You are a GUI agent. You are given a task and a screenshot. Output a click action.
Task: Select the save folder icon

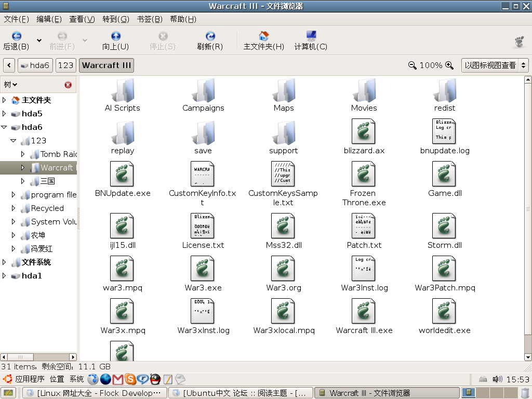click(203, 133)
